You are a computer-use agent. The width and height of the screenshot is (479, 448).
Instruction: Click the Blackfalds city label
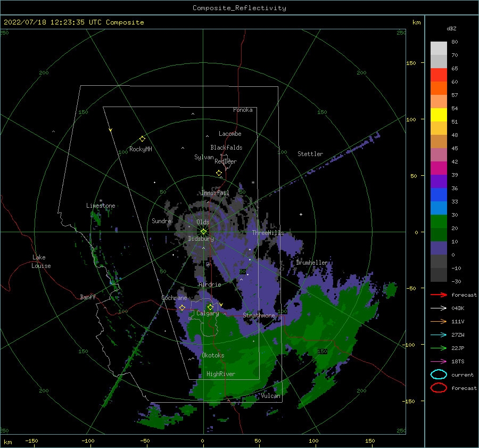click(x=226, y=148)
